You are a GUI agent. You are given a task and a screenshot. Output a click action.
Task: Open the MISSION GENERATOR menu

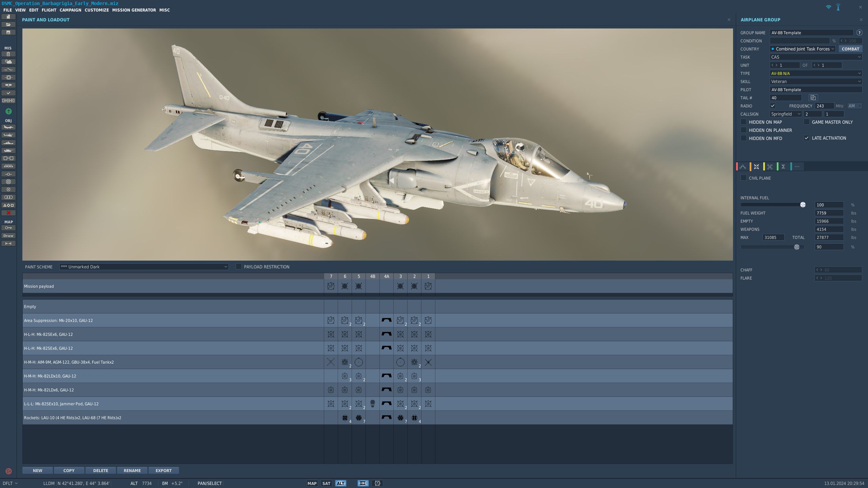pos(134,10)
